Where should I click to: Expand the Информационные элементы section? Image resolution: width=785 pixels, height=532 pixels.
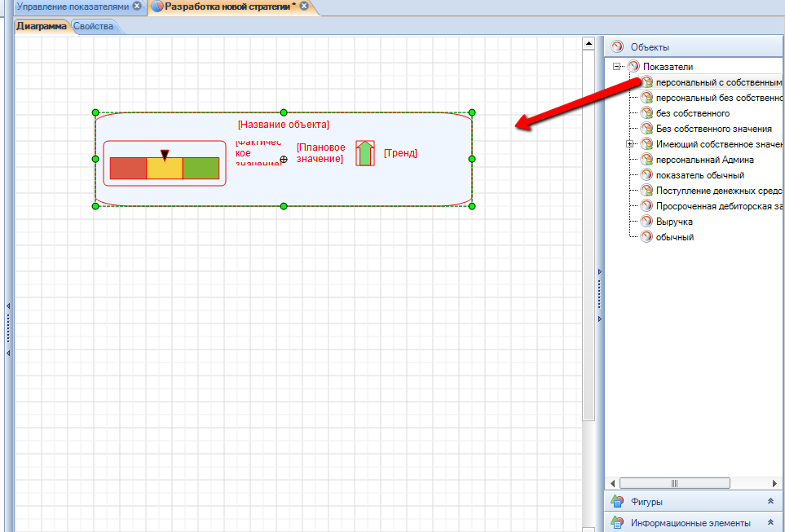tap(770, 523)
